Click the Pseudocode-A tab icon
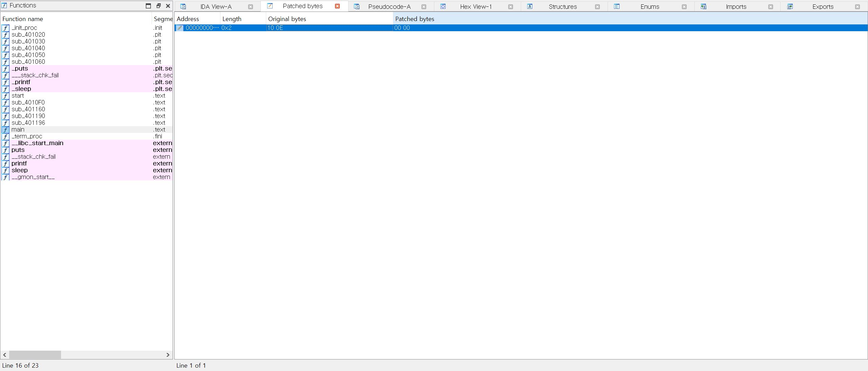Image resolution: width=868 pixels, height=371 pixels. click(356, 6)
